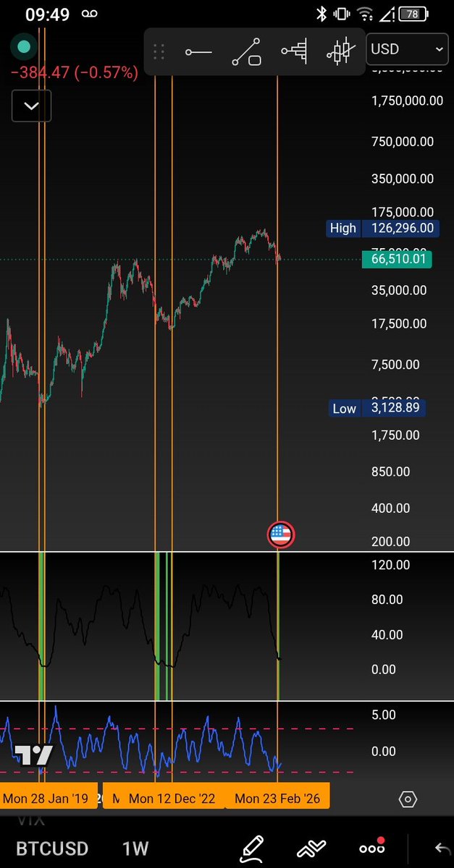Tap the voicemail status icon

click(x=89, y=14)
